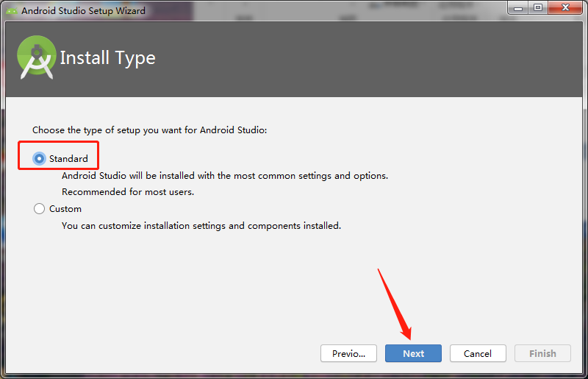The image size is (588, 379).
Task: Maximize the Setup Wizard window
Action: point(538,7)
